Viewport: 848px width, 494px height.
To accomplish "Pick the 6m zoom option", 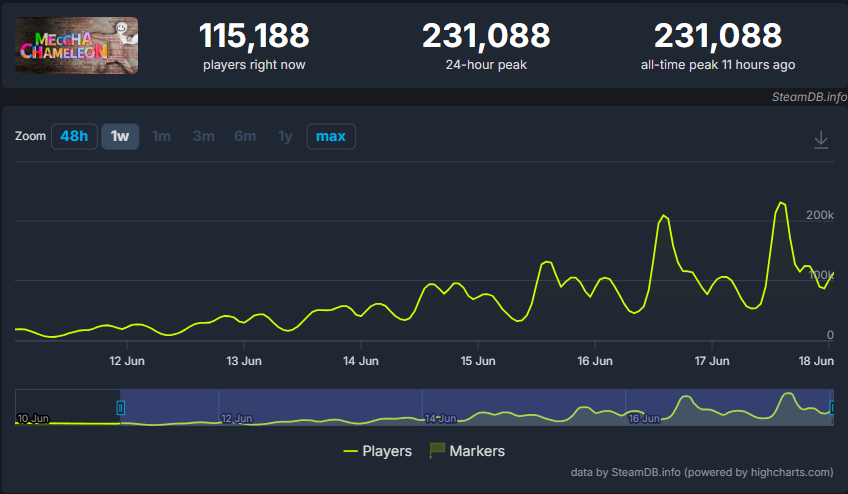I will [245, 136].
